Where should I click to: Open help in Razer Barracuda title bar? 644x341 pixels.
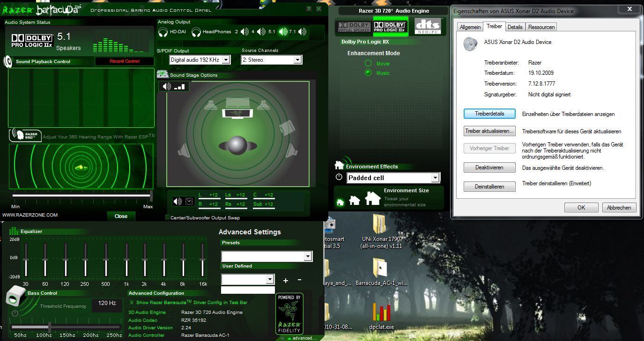tap(309, 8)
